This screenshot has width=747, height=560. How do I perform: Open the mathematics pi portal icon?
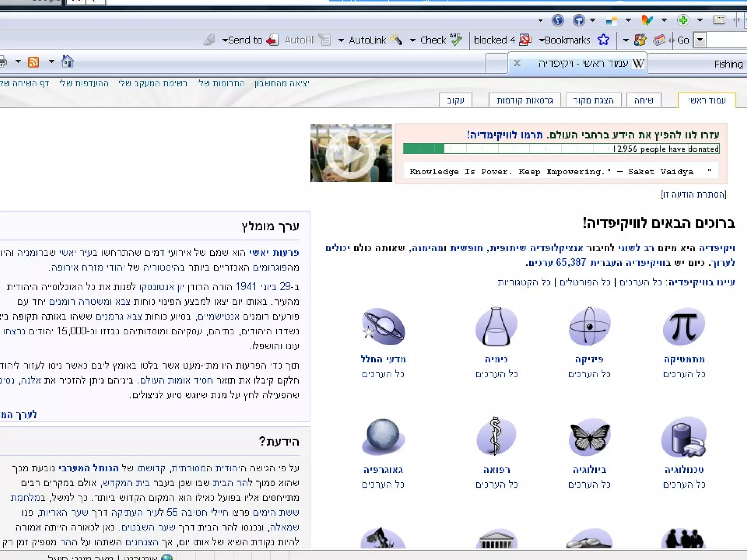tap(684, 327)
